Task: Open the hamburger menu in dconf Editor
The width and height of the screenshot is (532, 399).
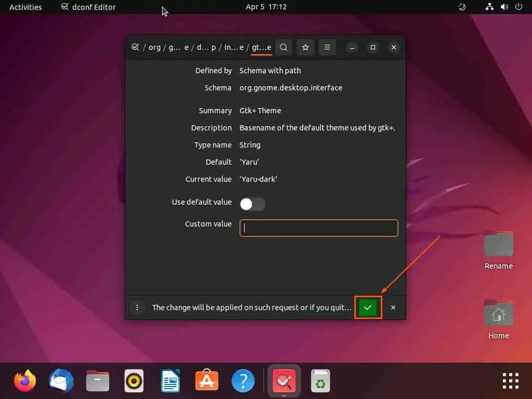Action: (327, 47)
